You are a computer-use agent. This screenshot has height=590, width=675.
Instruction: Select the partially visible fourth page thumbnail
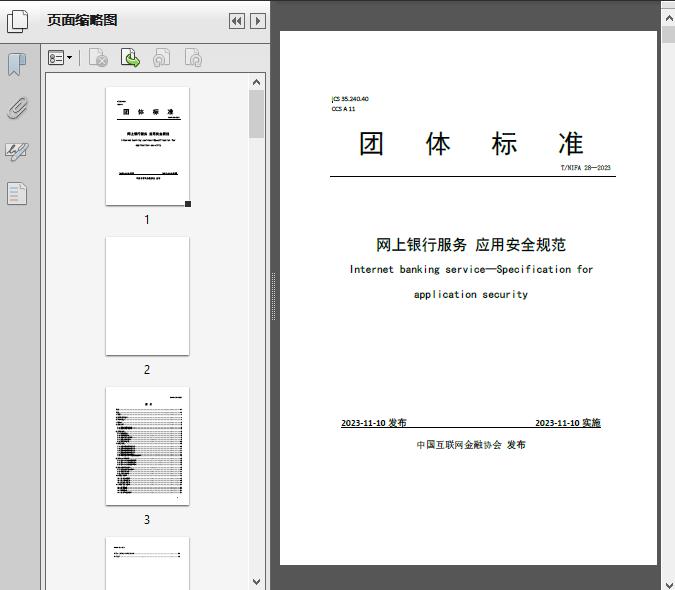pos(147,563)
